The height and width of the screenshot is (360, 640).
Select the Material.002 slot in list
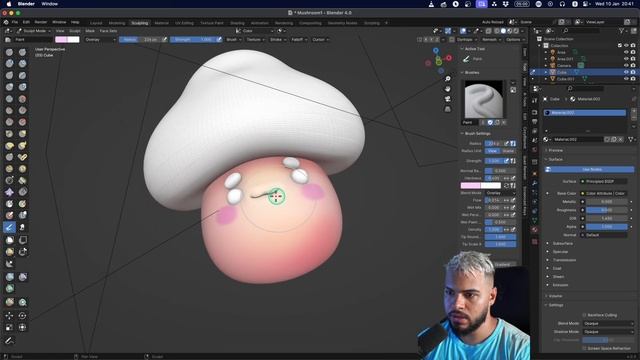click(x=584, y=113)
